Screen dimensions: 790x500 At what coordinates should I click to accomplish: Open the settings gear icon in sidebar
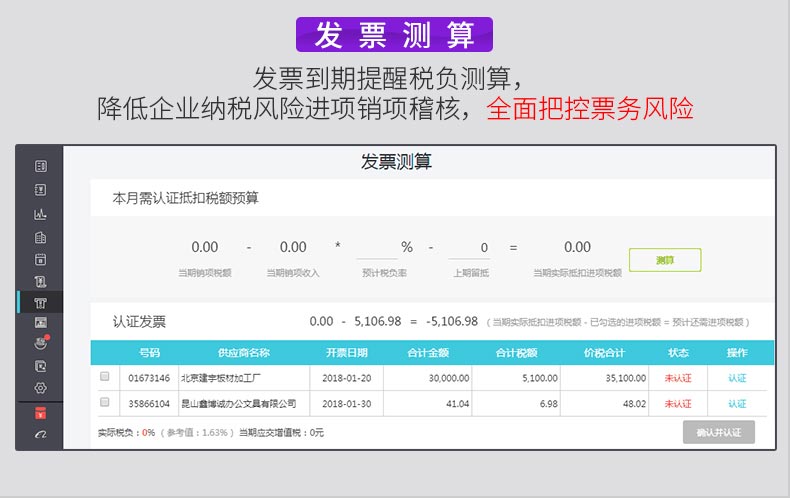40,388
